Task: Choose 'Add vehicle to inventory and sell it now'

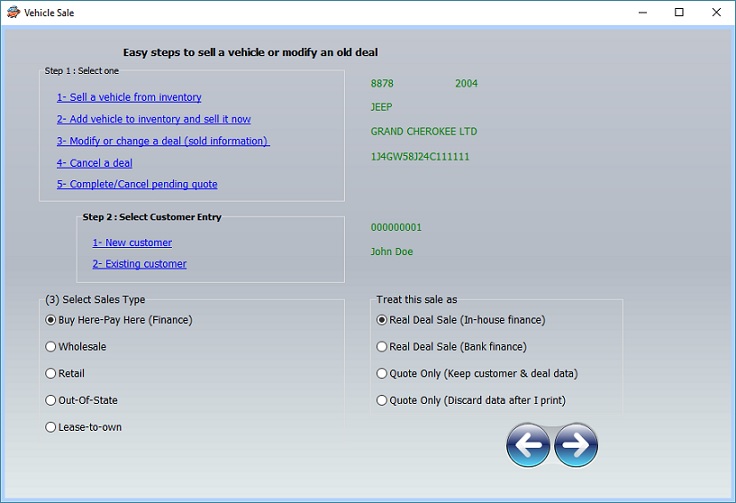Action: click(x=153, y=119)
